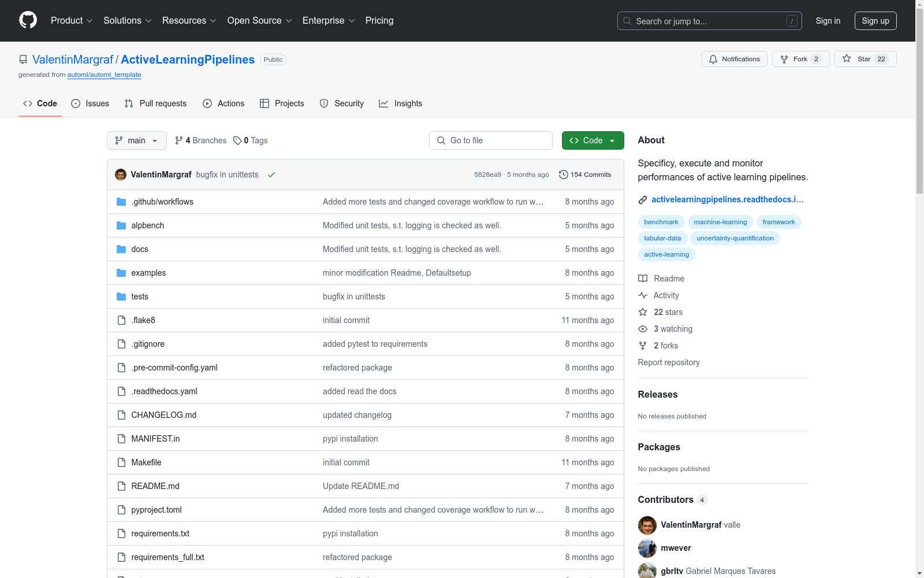Viewport: 924px width, 578px height.
Task: Click mwever's contributor avatar
Action: 647,548
